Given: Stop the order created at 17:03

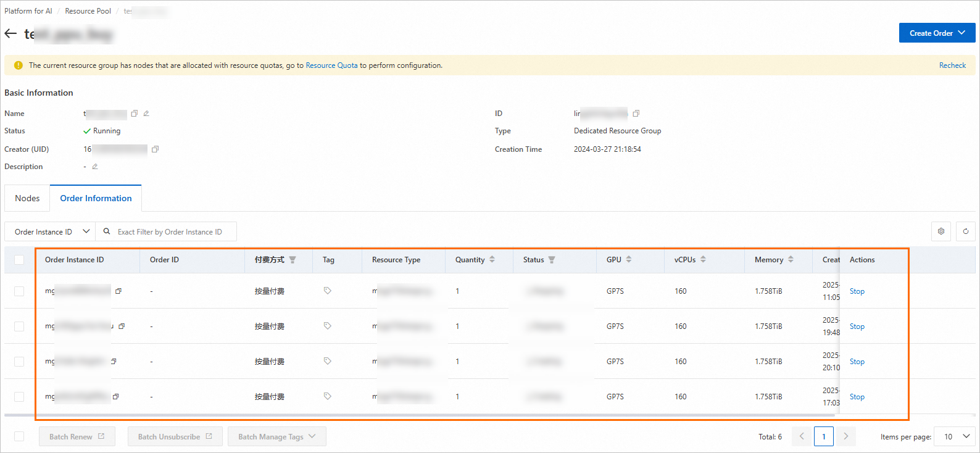Looking at the screenshot, I should click(857, 397).
